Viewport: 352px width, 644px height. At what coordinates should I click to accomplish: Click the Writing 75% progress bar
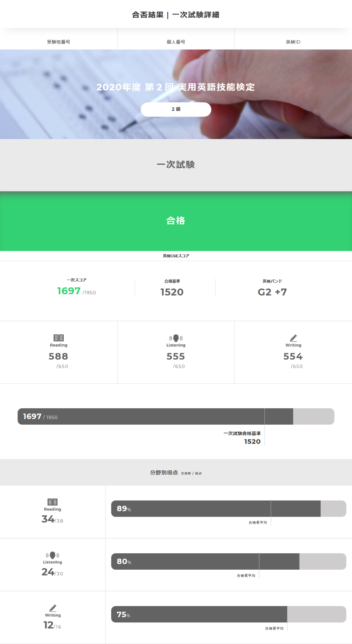click(x=228, y=614)
